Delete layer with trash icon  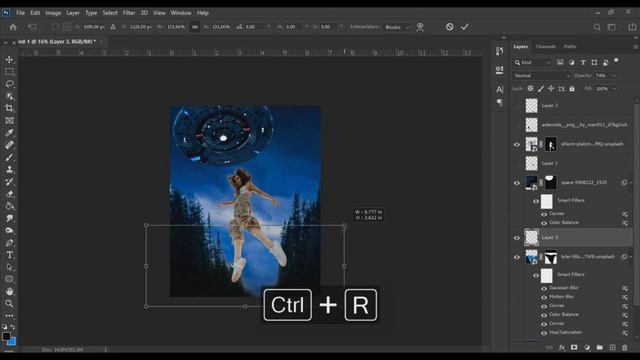point(624,347)
